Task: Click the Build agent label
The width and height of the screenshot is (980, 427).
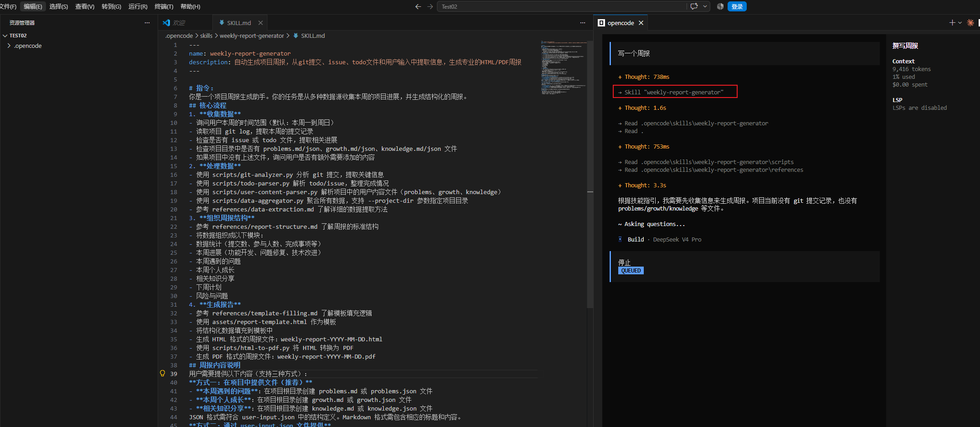Action: [636, 239]
